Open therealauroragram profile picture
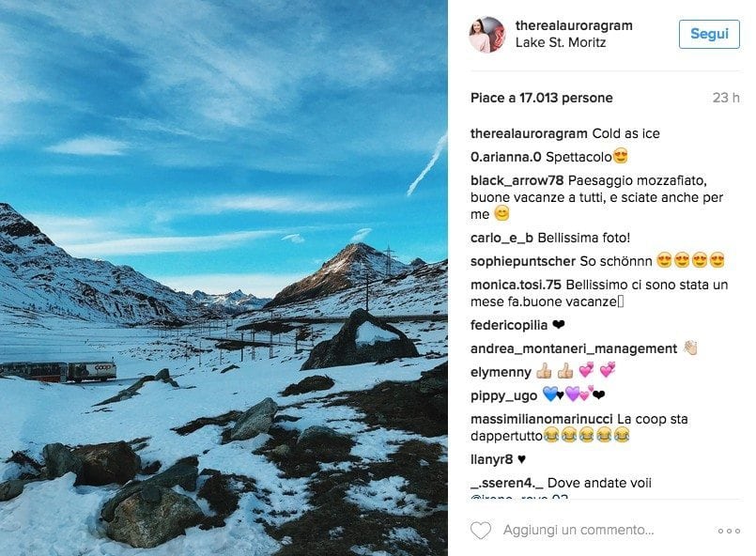 coord(487,34)
